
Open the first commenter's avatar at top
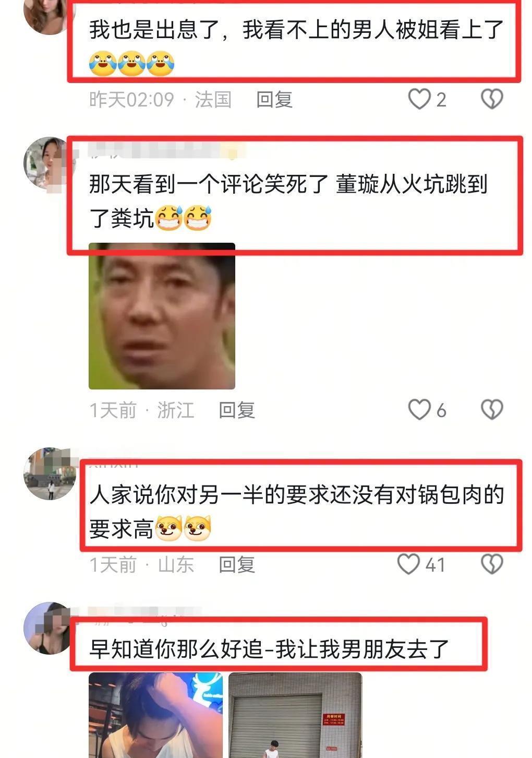[48, 16]
